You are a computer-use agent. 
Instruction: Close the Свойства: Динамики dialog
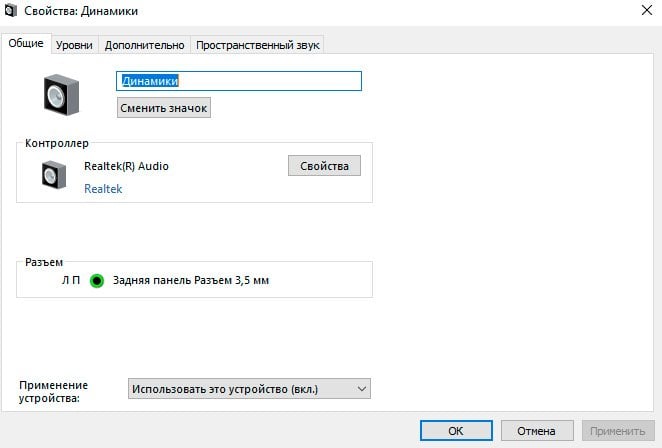646,10
